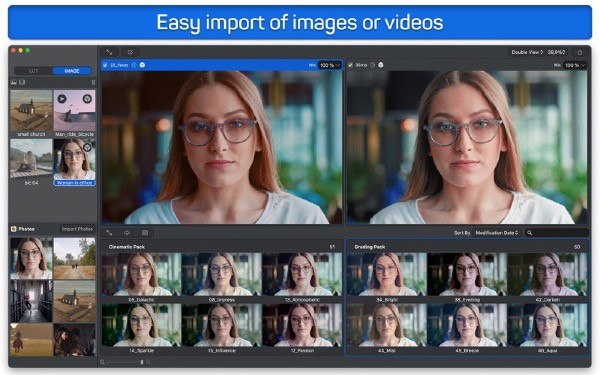The width and height of the screenshot is (600, 375).
Task: Click the Photos app icon in the sidebar
Action: [14, 229]
